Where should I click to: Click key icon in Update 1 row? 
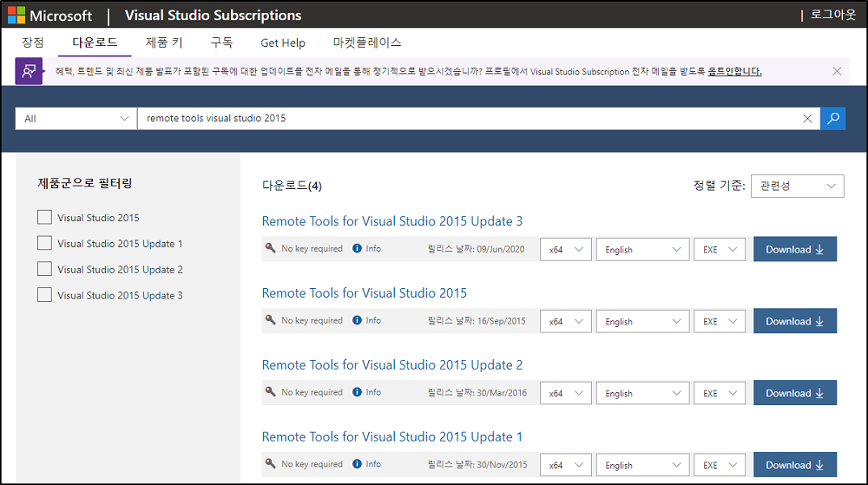pos(270,463)
